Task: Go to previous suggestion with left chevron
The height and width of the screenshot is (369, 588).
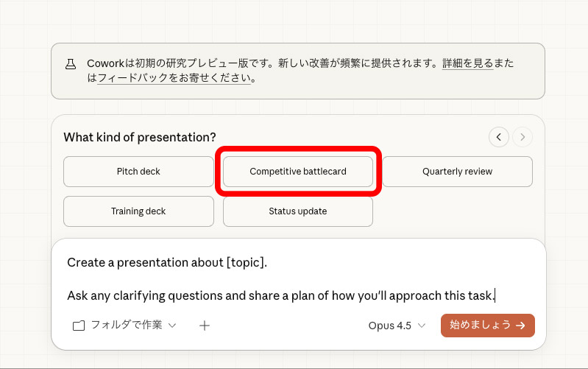Action: tap(499, 136)
